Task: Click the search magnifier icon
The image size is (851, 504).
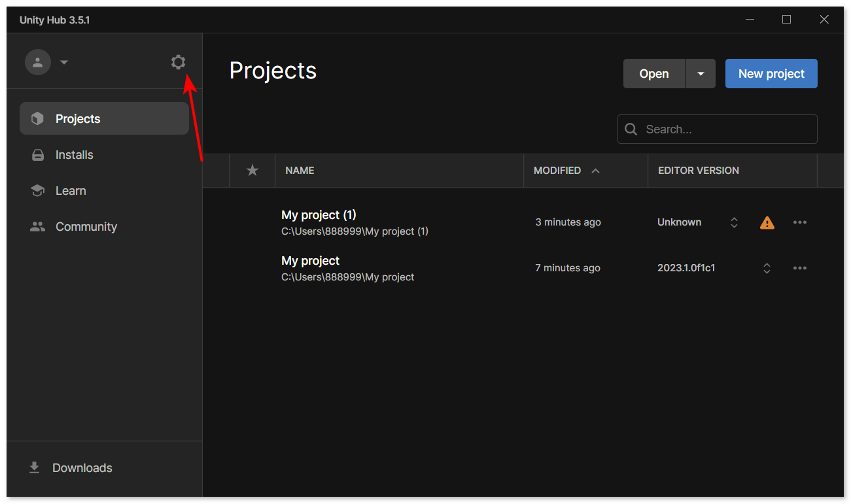Action: [631, 129]
